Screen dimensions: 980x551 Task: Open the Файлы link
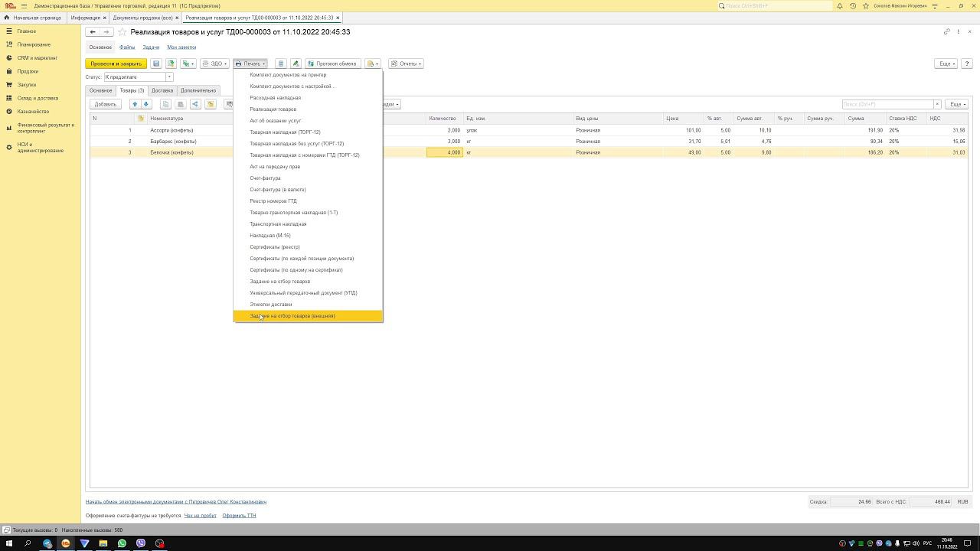click(x=127, y=47)
